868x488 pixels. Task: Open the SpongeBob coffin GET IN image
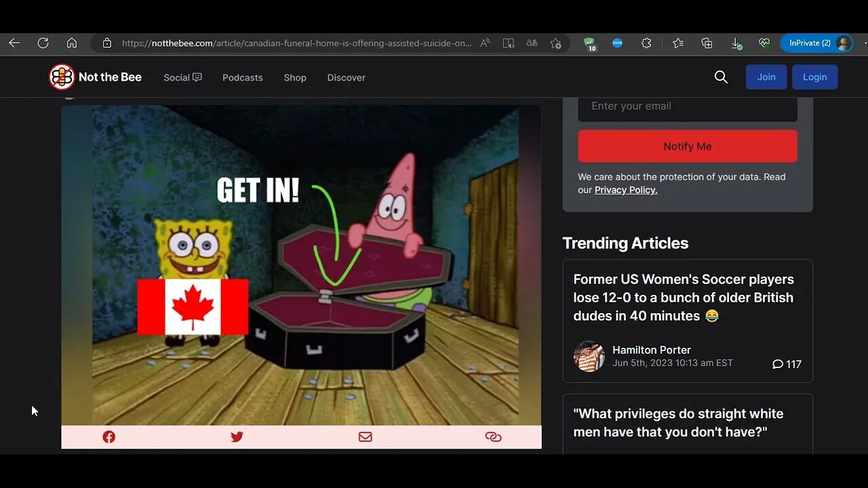coord(301,265)
